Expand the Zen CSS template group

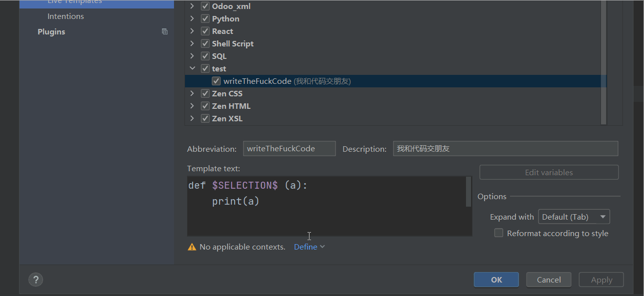tap(192, 93)
